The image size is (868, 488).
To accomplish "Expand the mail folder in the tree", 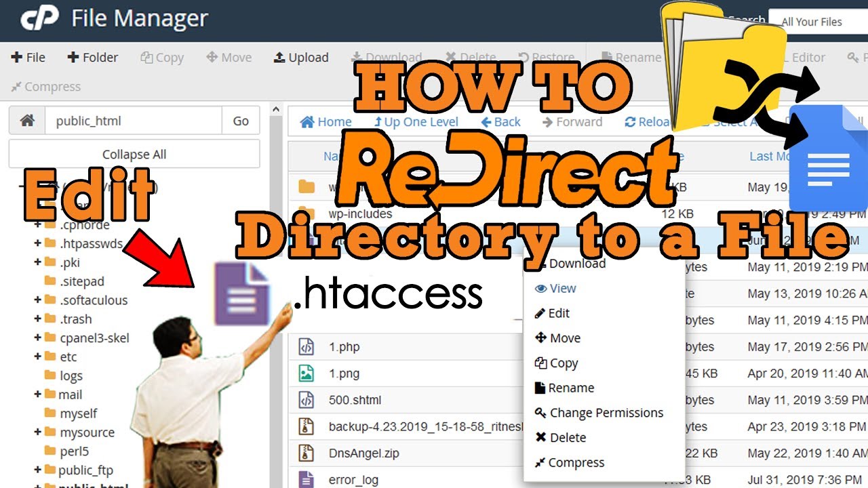I will (39, 394).
